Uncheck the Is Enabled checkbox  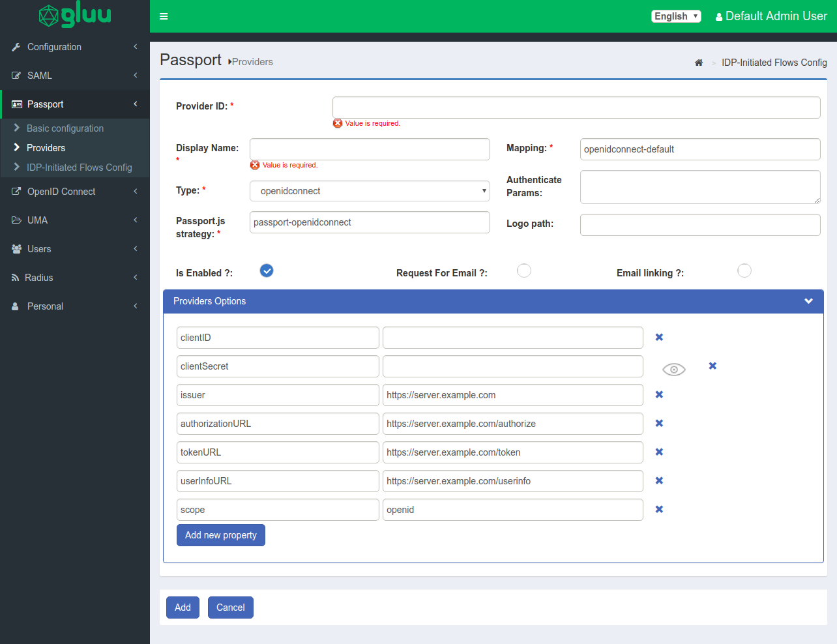(267, 271)
